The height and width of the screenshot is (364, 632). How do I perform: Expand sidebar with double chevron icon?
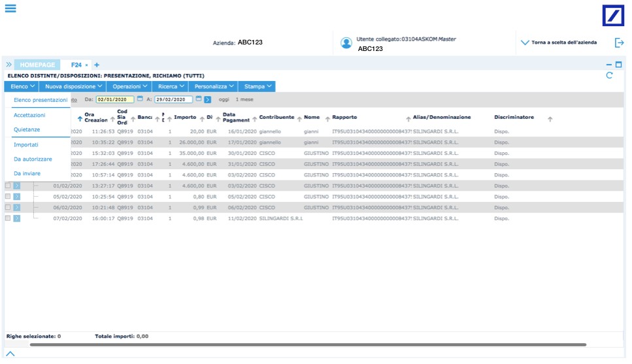pyautogui.click(x=8, y=65)
